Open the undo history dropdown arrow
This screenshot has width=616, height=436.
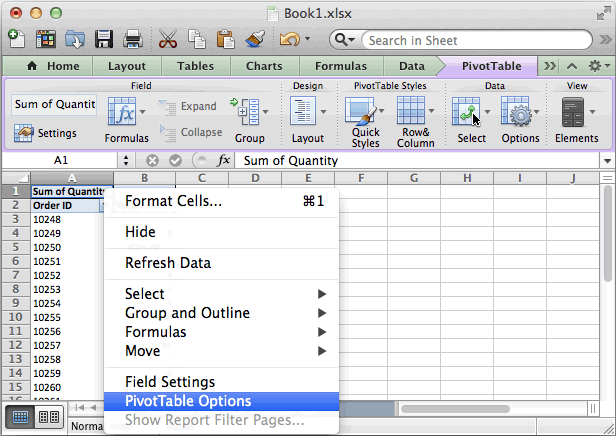307,39
